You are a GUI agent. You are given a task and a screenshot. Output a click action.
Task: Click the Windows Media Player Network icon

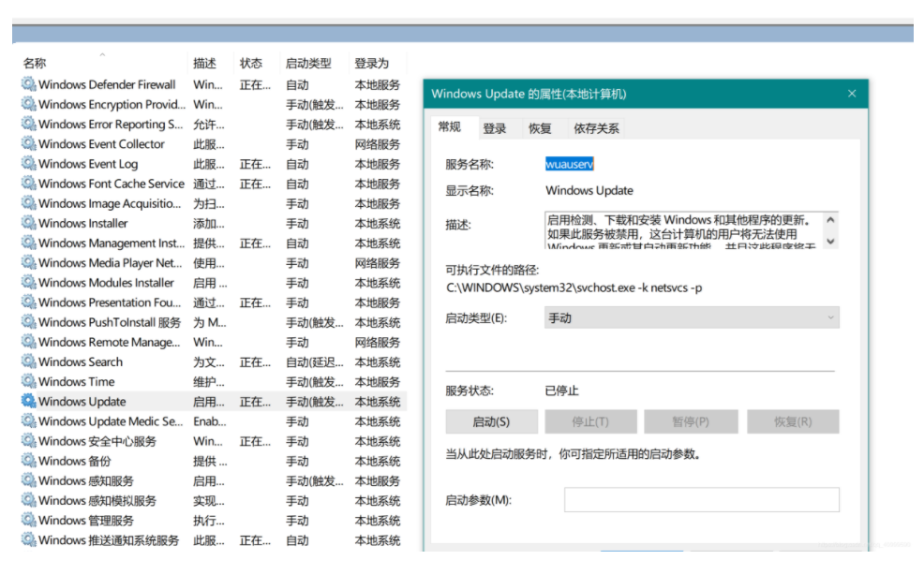[x=28, y=263]
